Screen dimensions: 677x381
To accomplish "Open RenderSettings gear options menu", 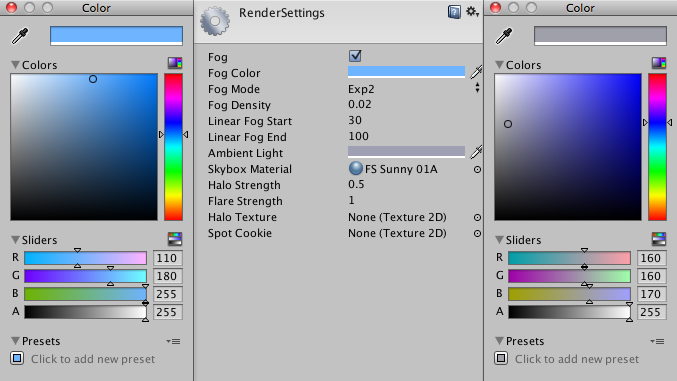I will point(472,12).
